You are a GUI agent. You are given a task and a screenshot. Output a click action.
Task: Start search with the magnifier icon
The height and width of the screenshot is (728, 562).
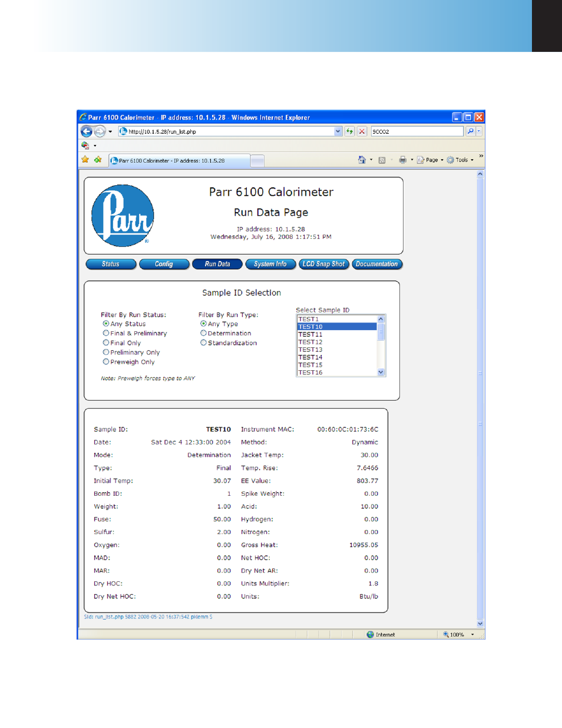click(470, 131)
